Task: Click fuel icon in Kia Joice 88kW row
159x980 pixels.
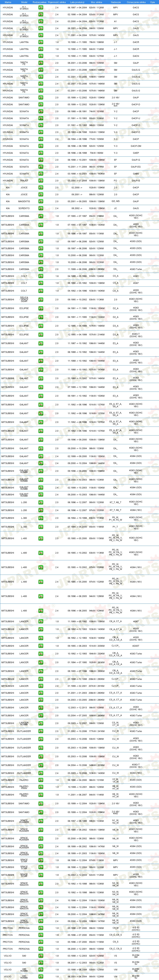Action: coord(41,194)
